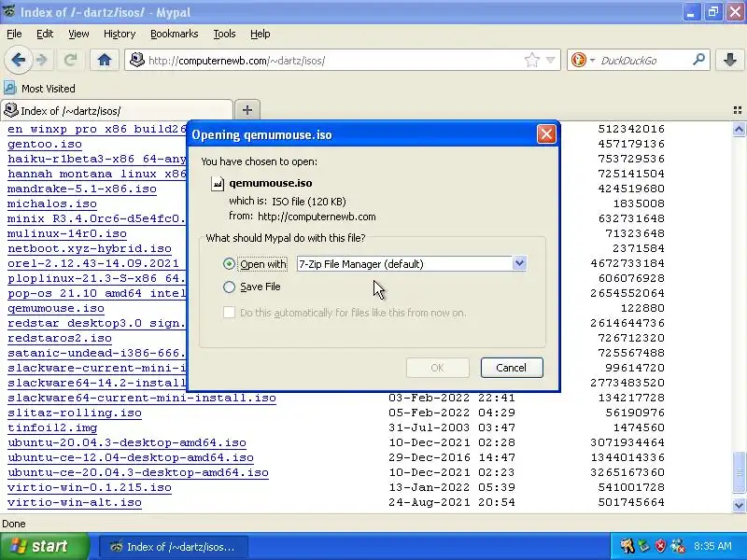Click the date 31-Jul-2003 03:47

coord(452,427)
